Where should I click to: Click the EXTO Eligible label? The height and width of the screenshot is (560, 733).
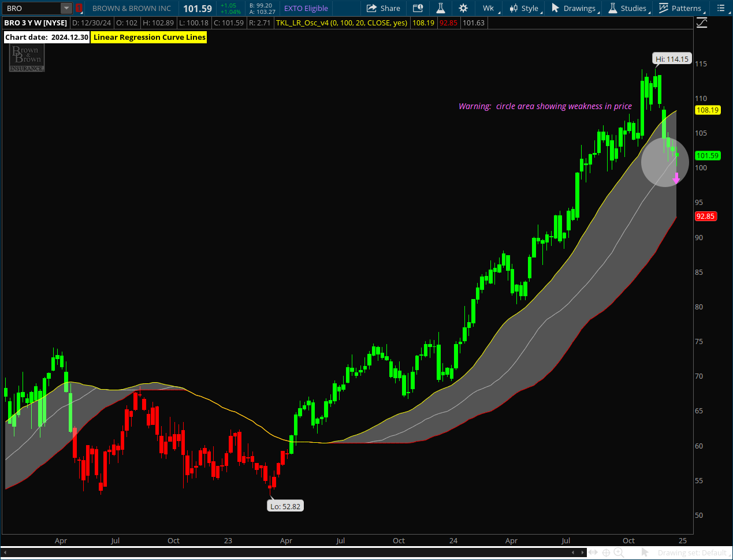click(x=306, y=8)
